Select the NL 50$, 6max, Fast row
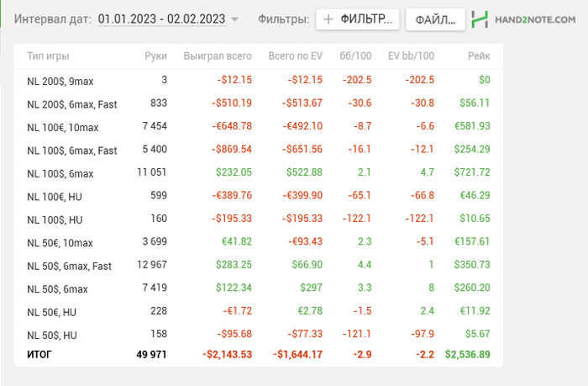Viewport: 588px width, 386px height. pos(259,265)
